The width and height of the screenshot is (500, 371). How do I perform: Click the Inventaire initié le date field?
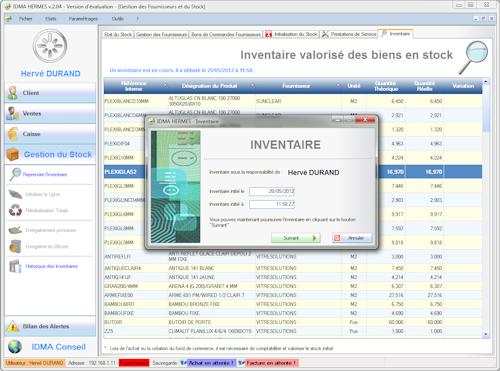click(x=272, y=191)
